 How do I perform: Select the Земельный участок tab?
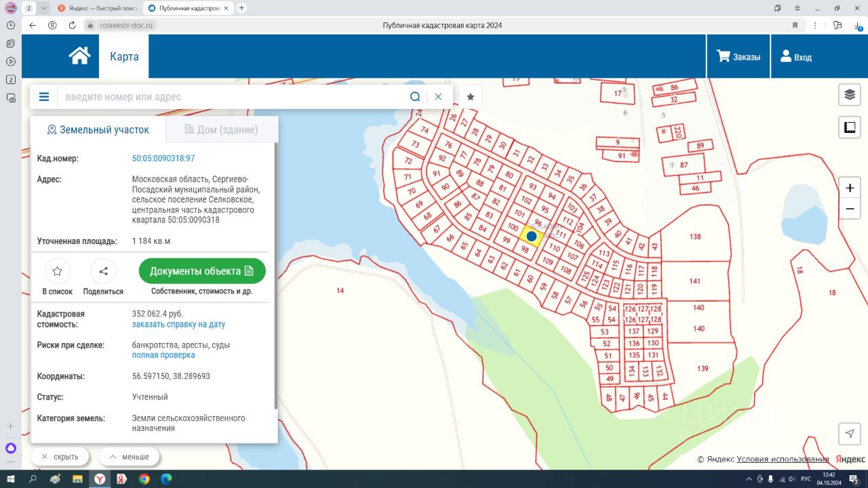click(98, 129)
